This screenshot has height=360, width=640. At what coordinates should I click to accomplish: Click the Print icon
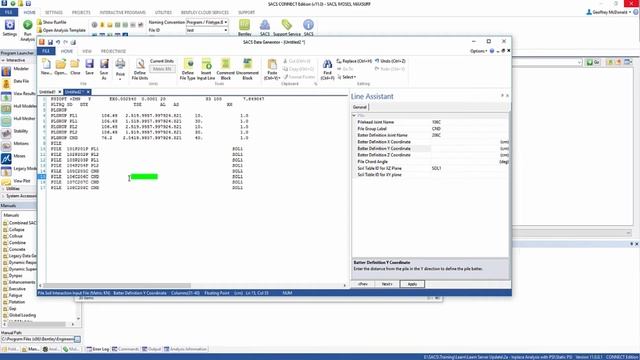(x=120, y=64)
